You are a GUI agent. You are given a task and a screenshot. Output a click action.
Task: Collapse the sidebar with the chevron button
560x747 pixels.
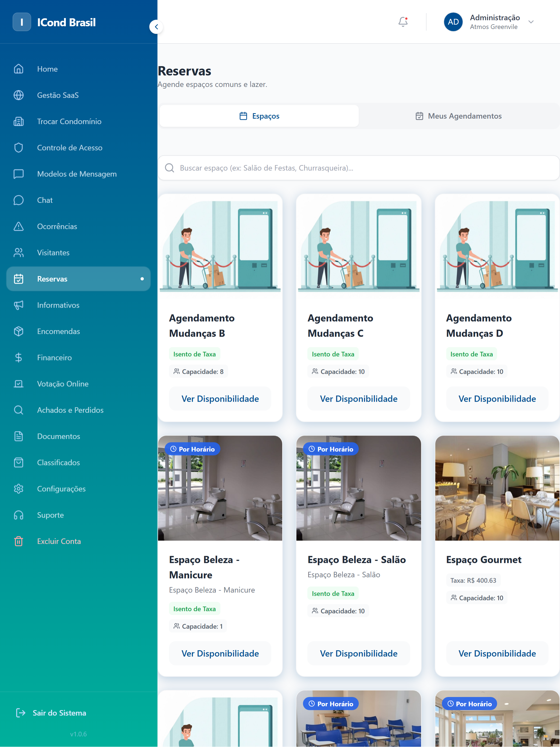coord(156,27)
